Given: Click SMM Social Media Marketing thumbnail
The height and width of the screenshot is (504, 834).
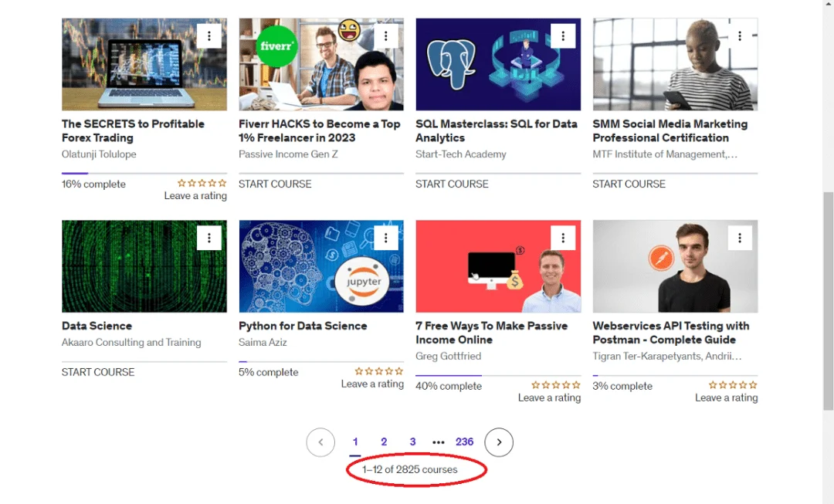Looking at the screenshot, I should (676, 64).
